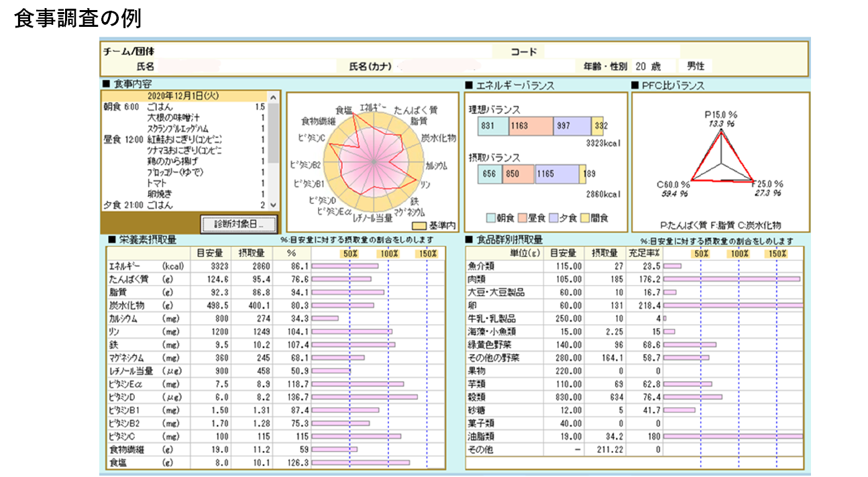Select the 朝食 6:00 ごはん entry
The width and height of the screenshot is (868, 477).
pos(184,107)
